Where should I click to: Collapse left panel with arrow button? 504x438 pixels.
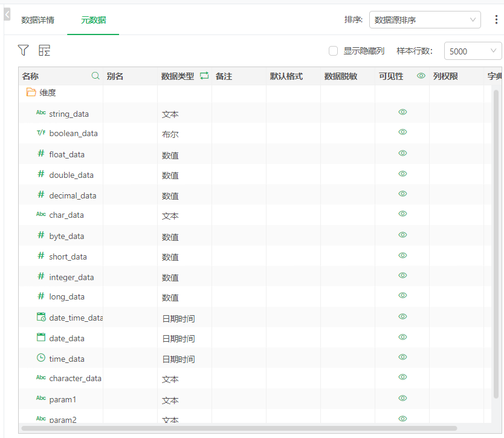coord(7,14)
